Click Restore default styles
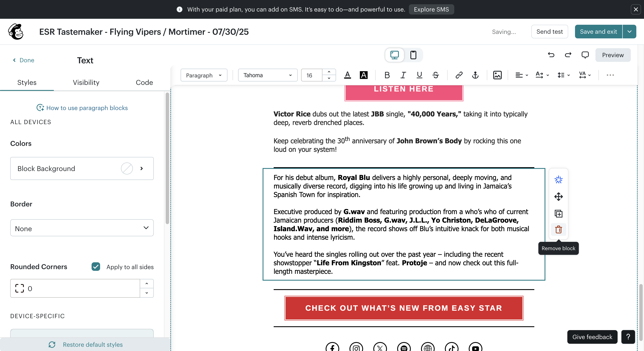The height and width of the screenshot is (351, 644). pyautogui.click(x=85, y=344)
